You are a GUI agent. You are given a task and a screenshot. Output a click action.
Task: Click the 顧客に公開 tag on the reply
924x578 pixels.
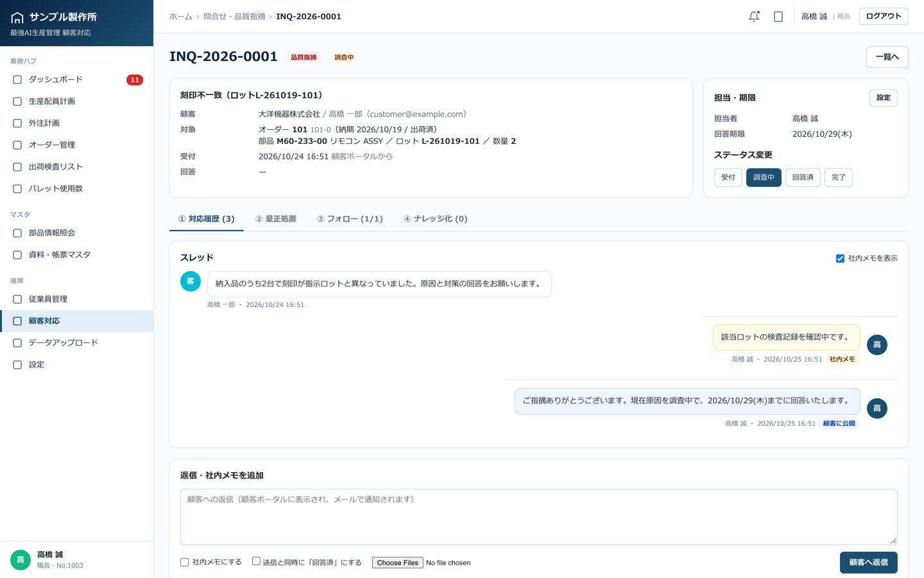click(839, 424)
